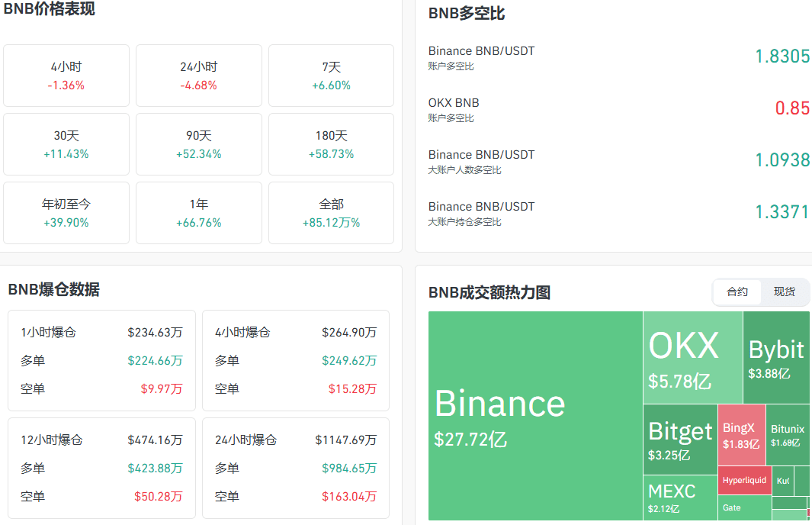Click the Bybit $3.88亿 heatmap block
This screenshot has width=812, height=525.
[x=776, y=358]
